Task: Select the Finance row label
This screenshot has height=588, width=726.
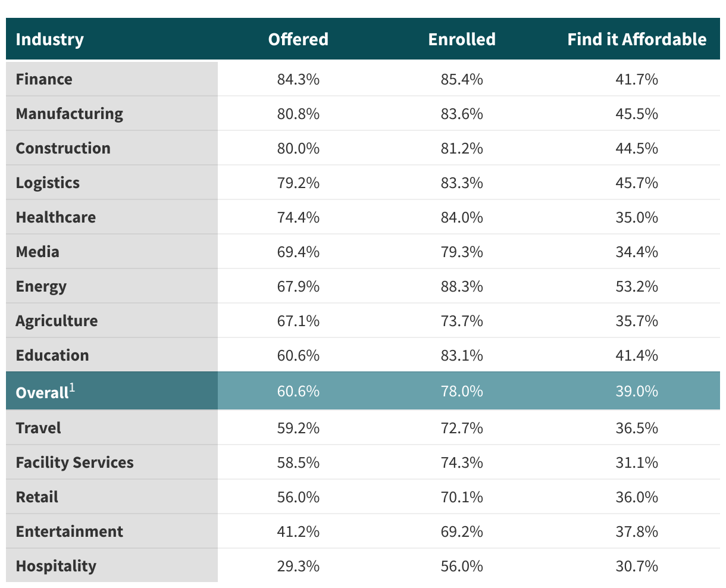Action: point(44,79)
